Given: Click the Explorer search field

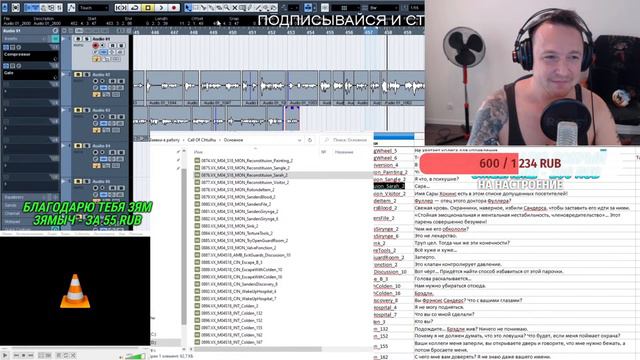Looking at the screenshot, I should pos(346,140).
